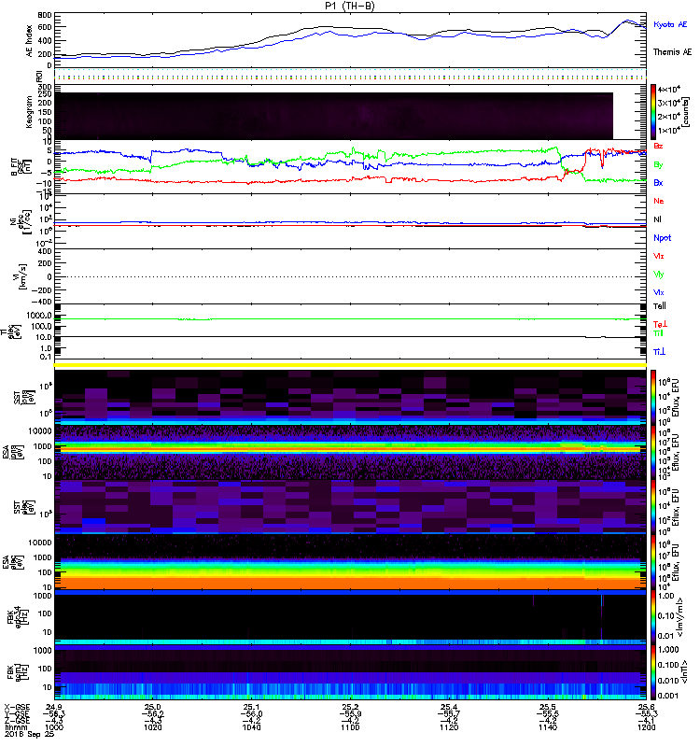
Task: Click the AE Index axis label
Action: tap(30, 41)
